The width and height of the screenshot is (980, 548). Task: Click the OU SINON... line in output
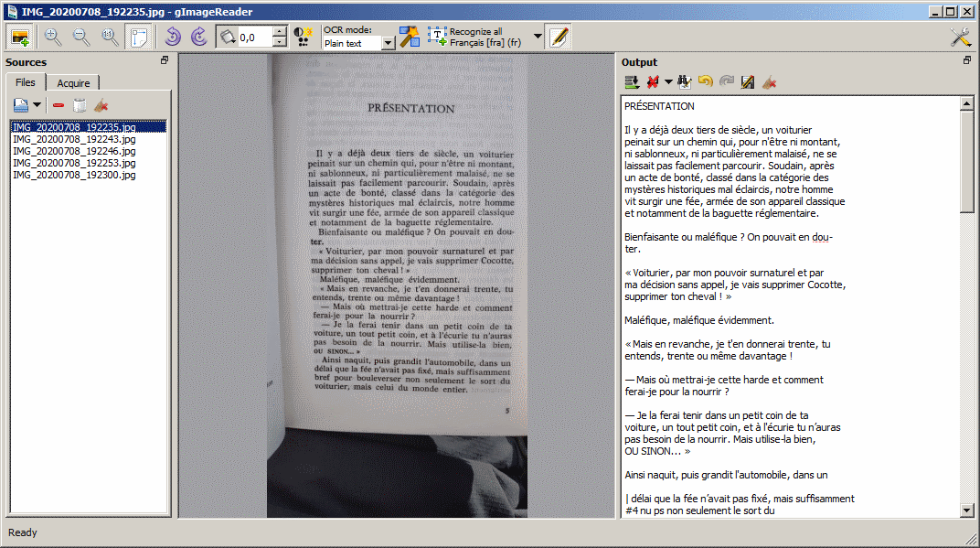657,451
